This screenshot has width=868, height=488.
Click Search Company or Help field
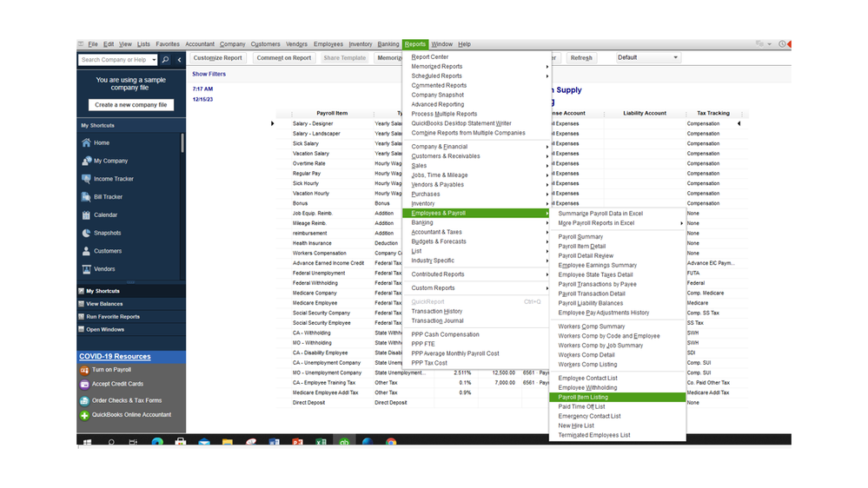[x=115, y=60]
